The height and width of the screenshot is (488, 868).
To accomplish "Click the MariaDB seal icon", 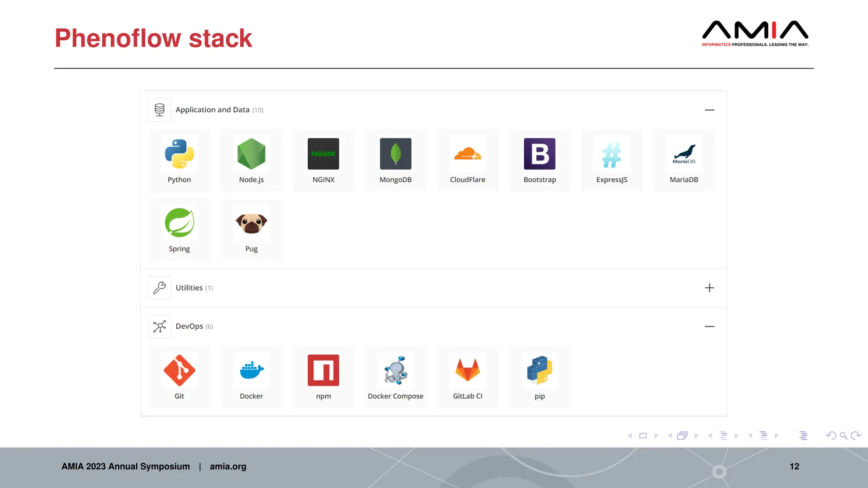I will 684,154.
